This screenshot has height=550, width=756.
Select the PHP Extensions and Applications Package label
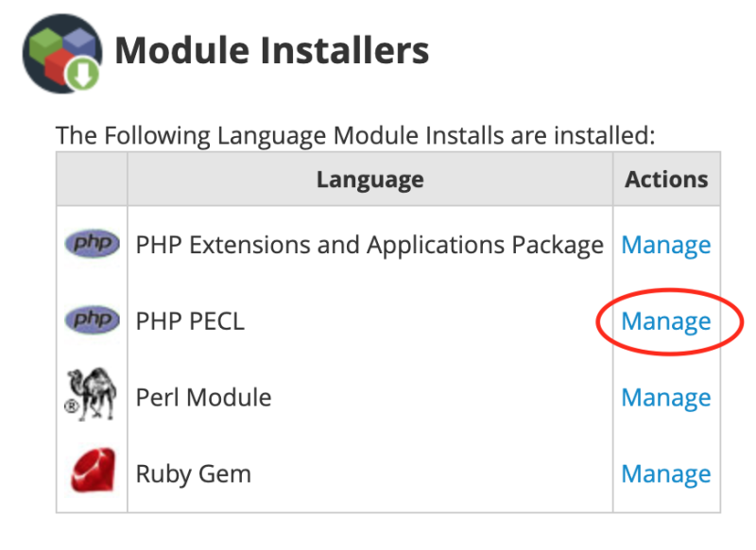[x=369, y=246]
